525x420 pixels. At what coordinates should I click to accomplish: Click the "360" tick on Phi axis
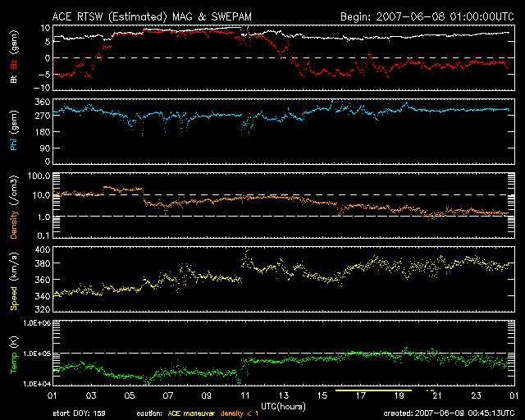coord(43,103)
